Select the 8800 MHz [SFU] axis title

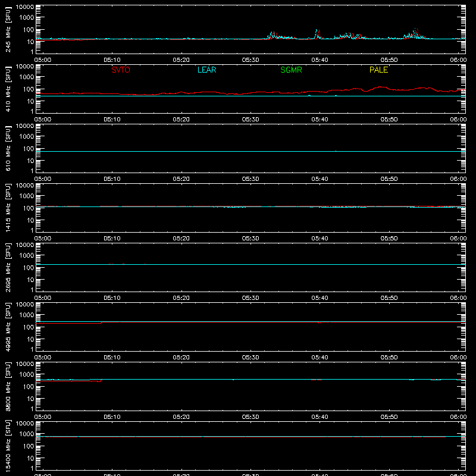[8, 386]
